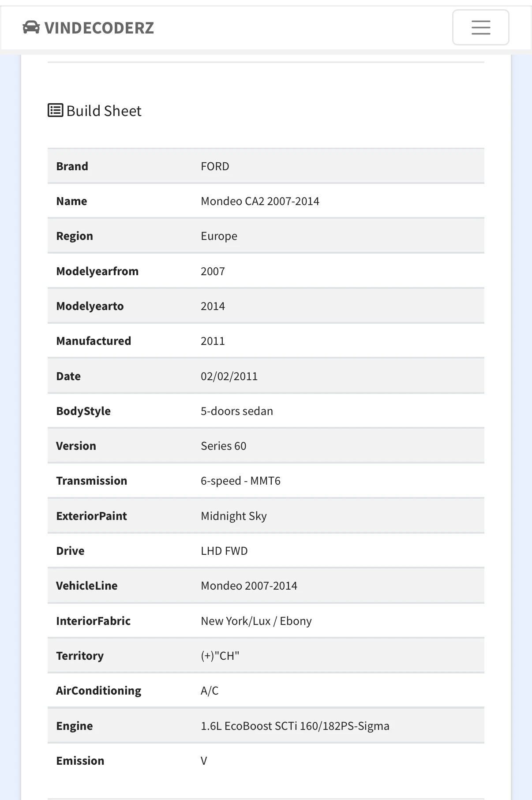Click the Transmission value 6-speed - MMT6
The width and height of the screenshot is (532, 800).
point(240,481)
